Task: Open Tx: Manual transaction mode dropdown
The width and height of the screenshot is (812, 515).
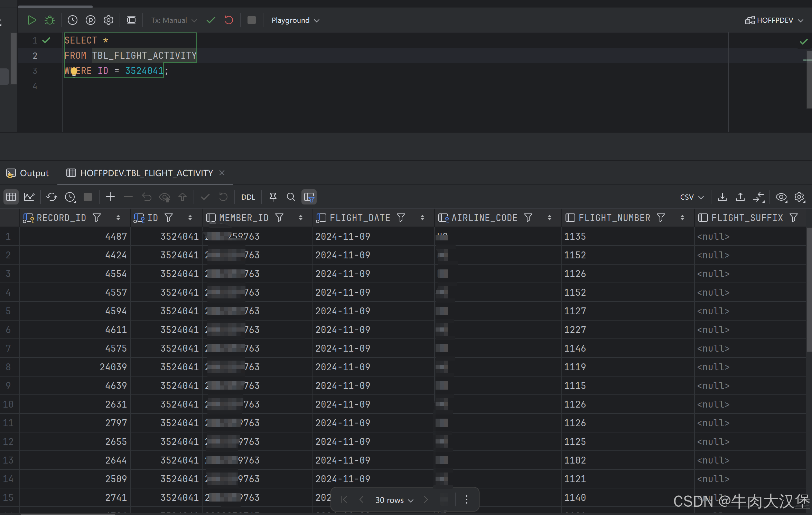Action: pyautogui.click(x=174, y=20)
